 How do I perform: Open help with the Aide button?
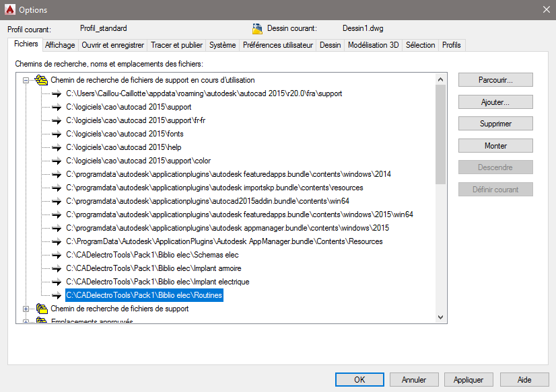coord(524,380)
